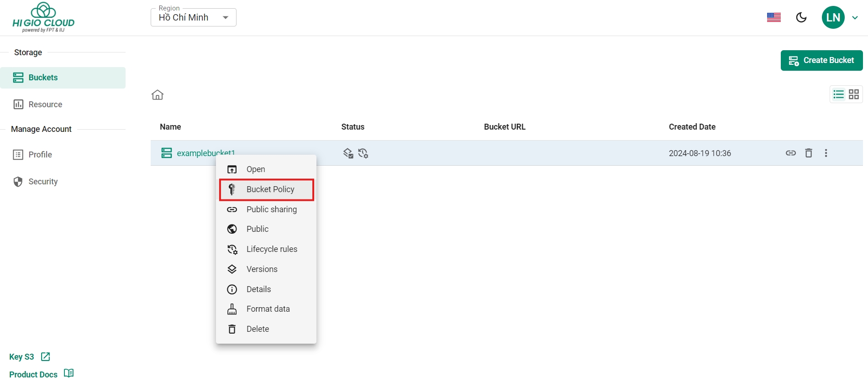The height and width of the screenshot is (382, 868).
Task: Change language via the US flag icon
Action: point(773,17)
